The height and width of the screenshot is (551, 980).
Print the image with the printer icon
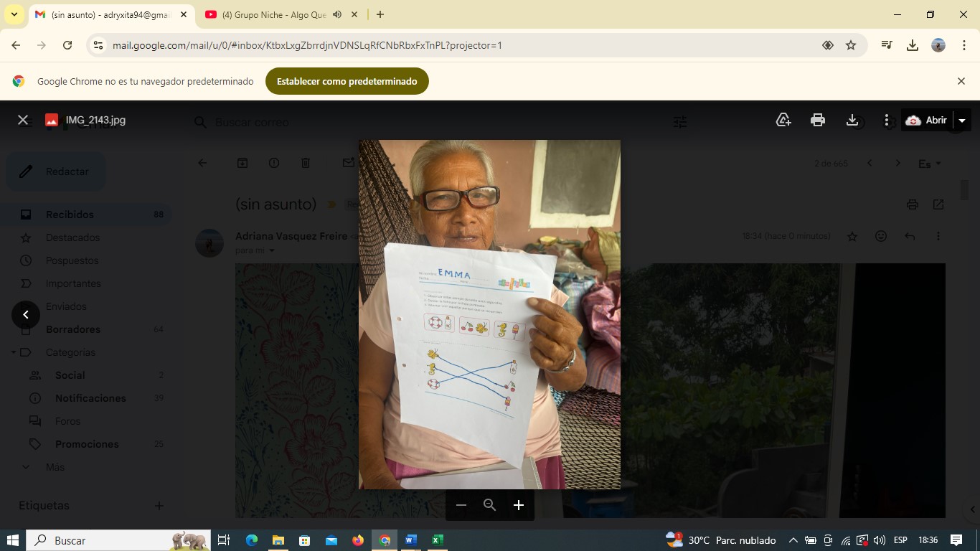818,120
